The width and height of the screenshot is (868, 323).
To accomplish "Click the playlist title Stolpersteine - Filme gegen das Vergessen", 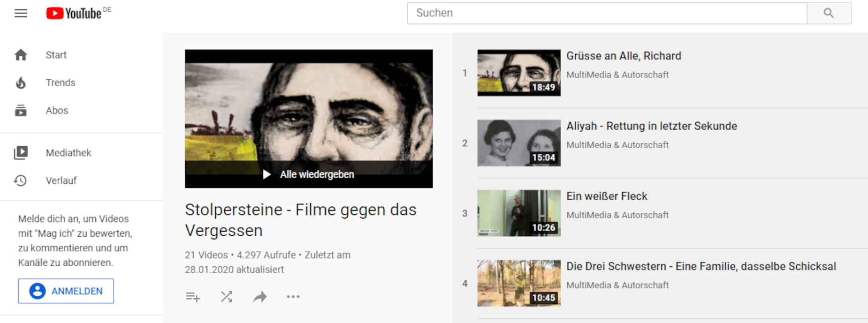I will pyautogui.click(x=301, y=220).
